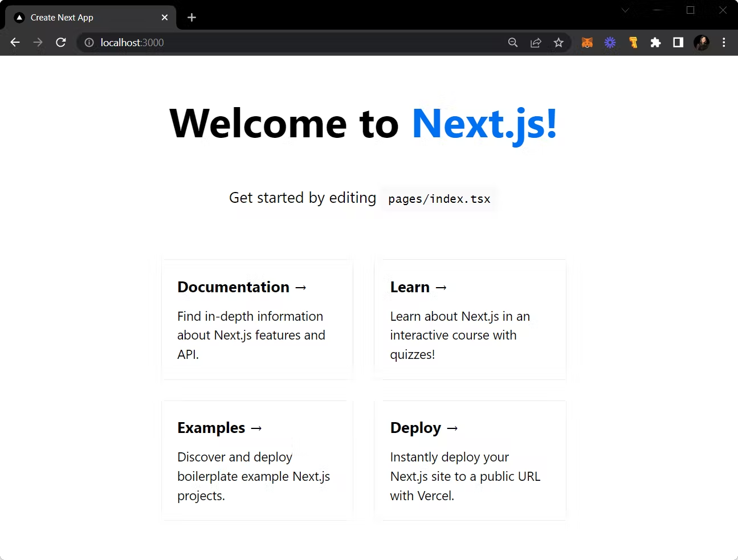Reload the localhost page
Image resolution: width=738 pixels, height=560 pixels.
60,42
